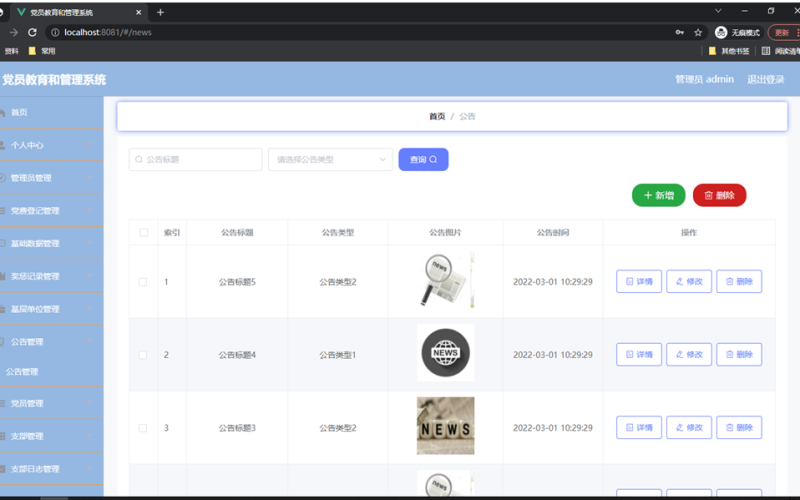Screen dimensions: 800x500
Task: Select the 公告管理 submenu item
Action: (x=22, y=372)
